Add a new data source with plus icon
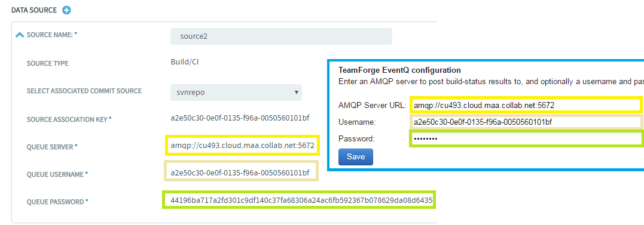This screenshot has width=644, height=225. point(66,10)
